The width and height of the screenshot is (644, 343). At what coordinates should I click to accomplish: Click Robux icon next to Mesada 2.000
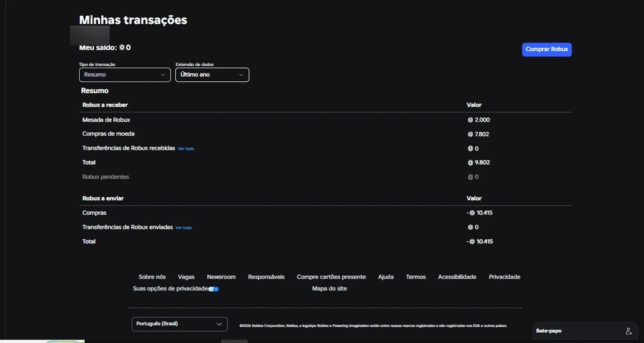[x=470, y=120]
